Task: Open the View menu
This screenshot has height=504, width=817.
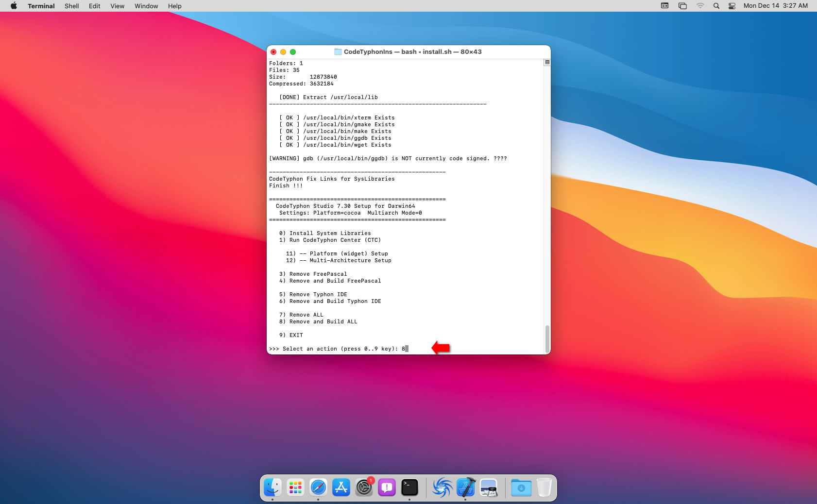Action: [x=118, y=6]
